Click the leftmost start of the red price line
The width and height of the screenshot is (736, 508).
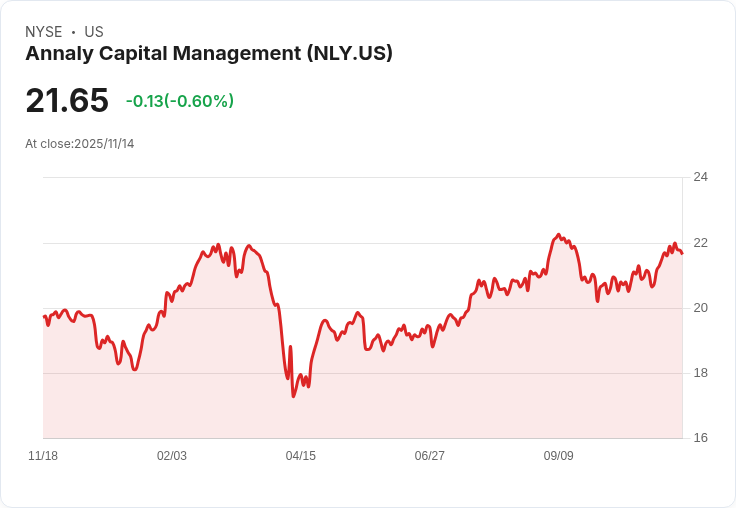pos(44,316)
